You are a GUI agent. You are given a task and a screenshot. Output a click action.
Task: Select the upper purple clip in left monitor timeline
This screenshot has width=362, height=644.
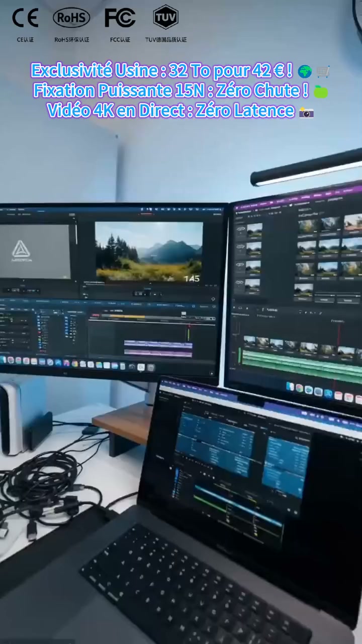pos(158,344)
